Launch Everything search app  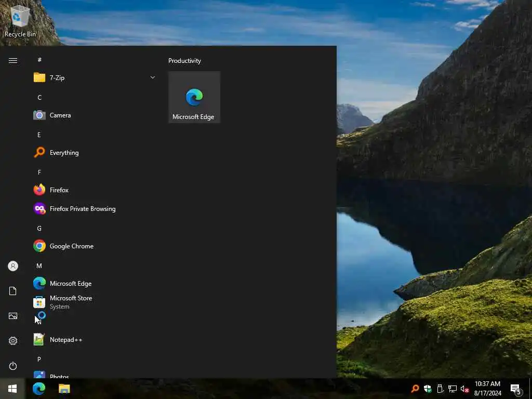point(95,153)
